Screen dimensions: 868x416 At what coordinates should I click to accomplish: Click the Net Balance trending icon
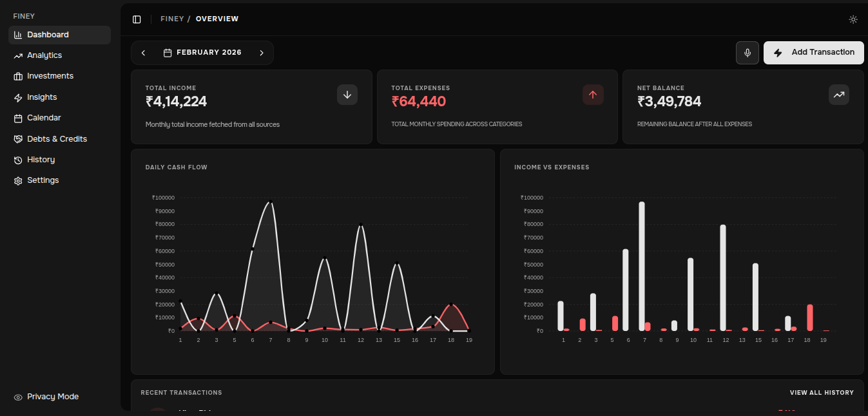point(838,95)
